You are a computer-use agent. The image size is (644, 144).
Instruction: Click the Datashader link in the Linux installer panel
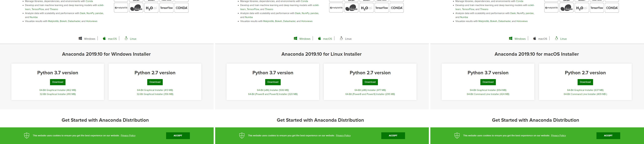(x=289, y=21)
